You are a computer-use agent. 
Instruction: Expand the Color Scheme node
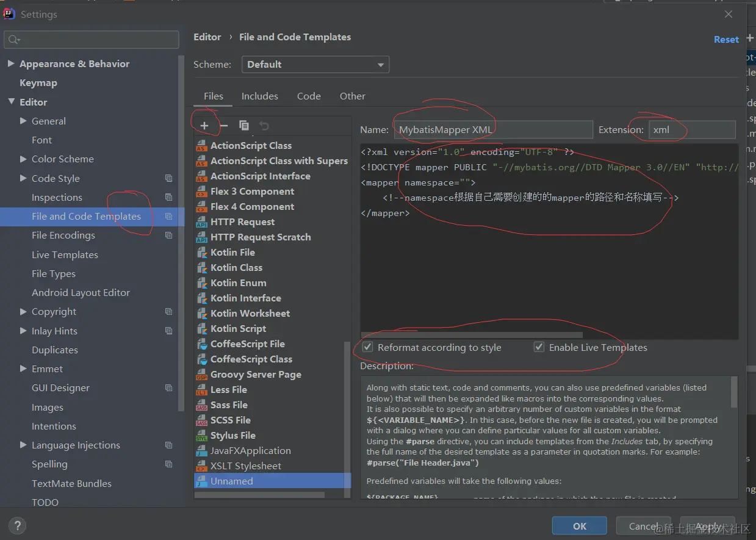[23, 159]
